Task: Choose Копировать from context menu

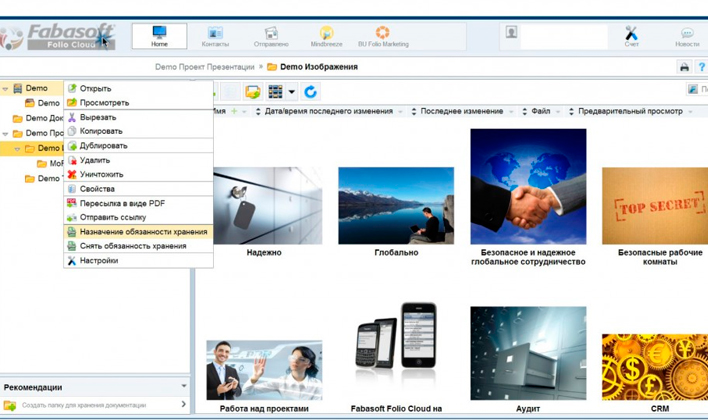Action: point(139,131)
